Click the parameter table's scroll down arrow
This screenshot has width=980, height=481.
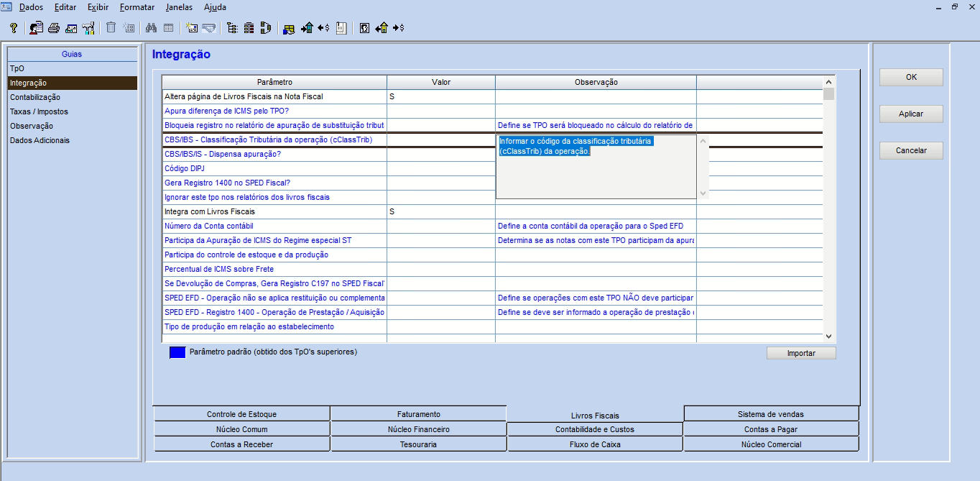[828, 336]
